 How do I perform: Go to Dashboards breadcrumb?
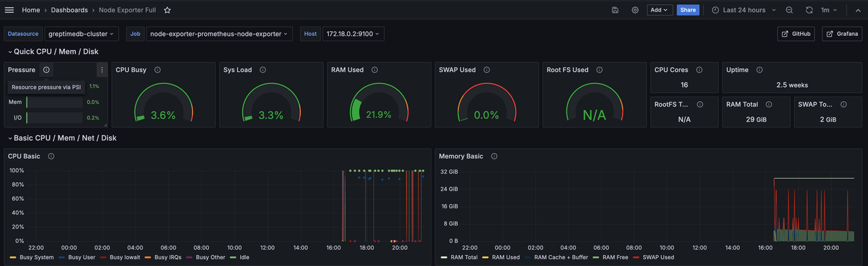click(69, 10)
